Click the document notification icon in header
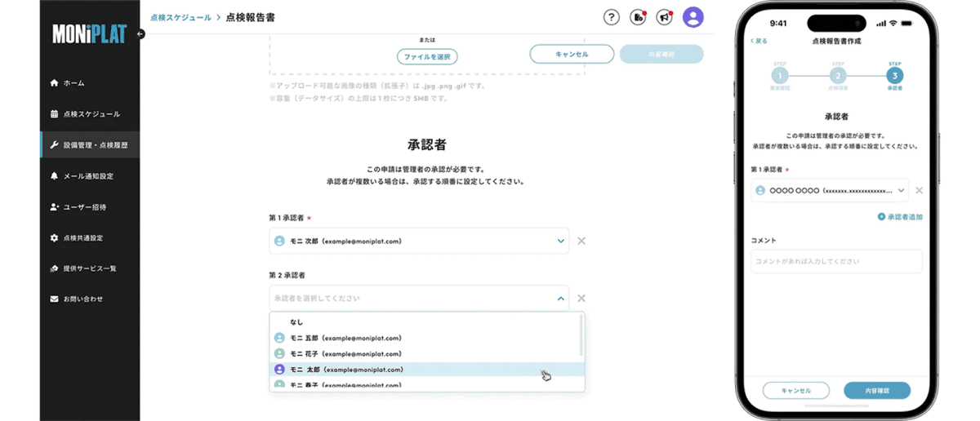The image size is (980, 421). click(x=638, y=17)
